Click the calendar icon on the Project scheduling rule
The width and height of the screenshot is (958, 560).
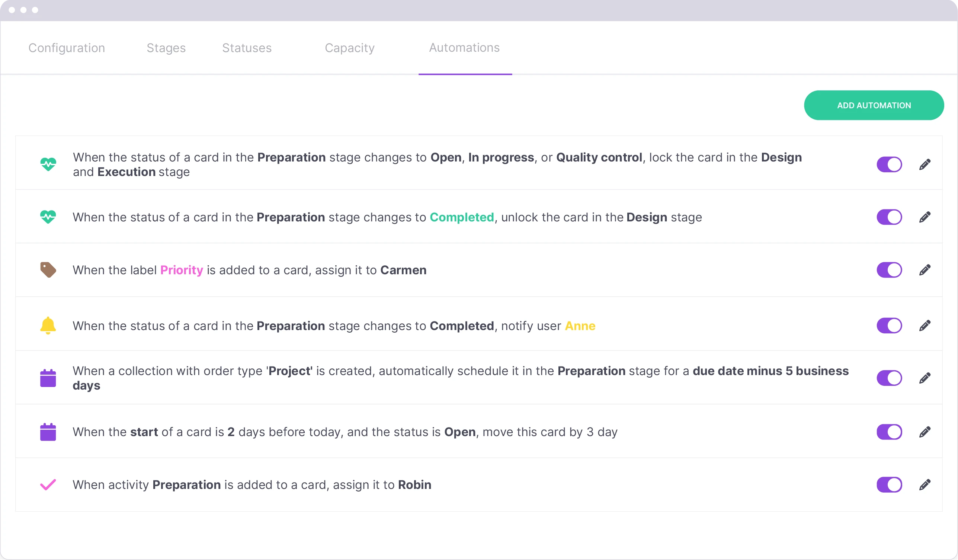pos(48,378)
